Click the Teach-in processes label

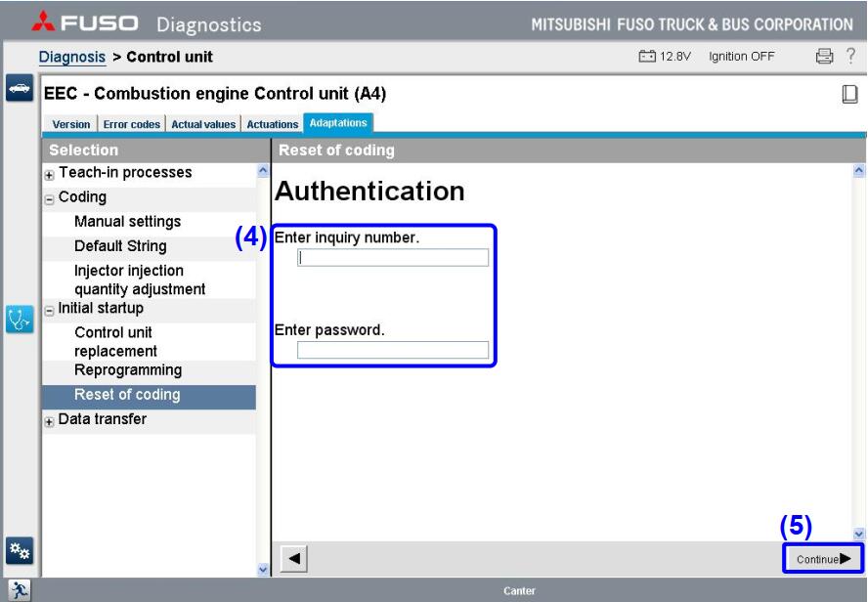coord(125,173)
